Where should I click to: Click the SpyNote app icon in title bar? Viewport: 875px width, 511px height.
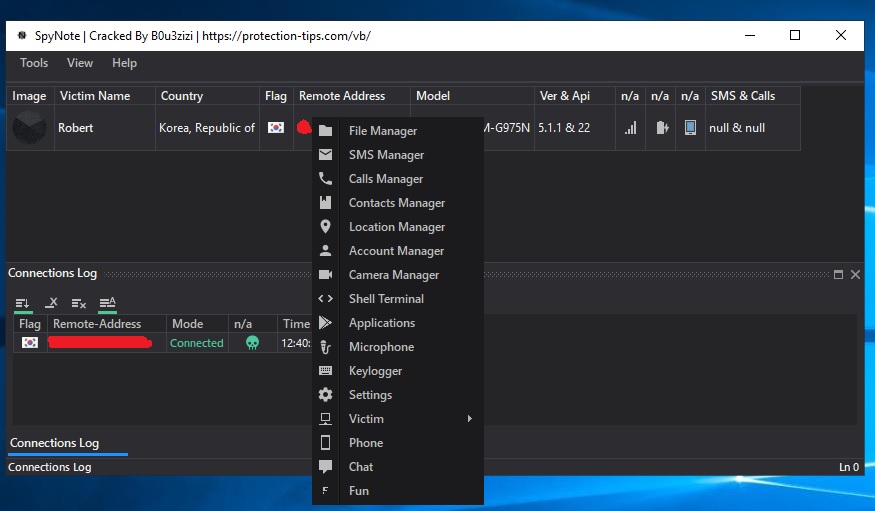(22, 36)
